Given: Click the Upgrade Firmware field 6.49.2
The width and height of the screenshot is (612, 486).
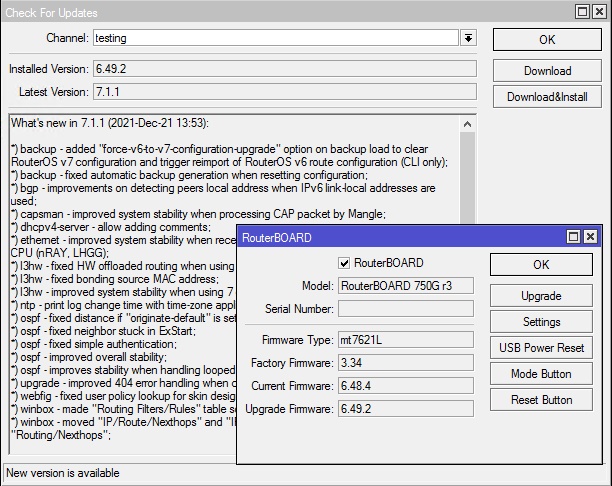Looking at the screenshot, I should click(406, 409).
